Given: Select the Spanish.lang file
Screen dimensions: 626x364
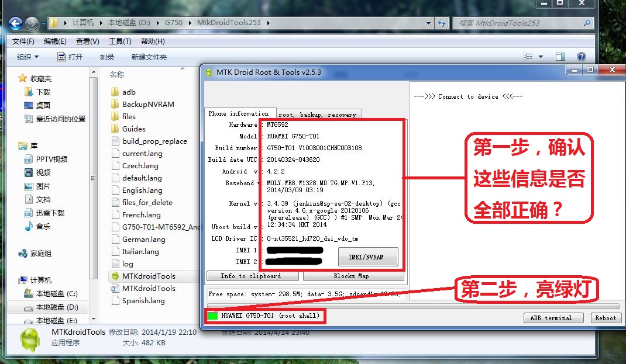Looking at the screenshot, I should pos(138,301).
